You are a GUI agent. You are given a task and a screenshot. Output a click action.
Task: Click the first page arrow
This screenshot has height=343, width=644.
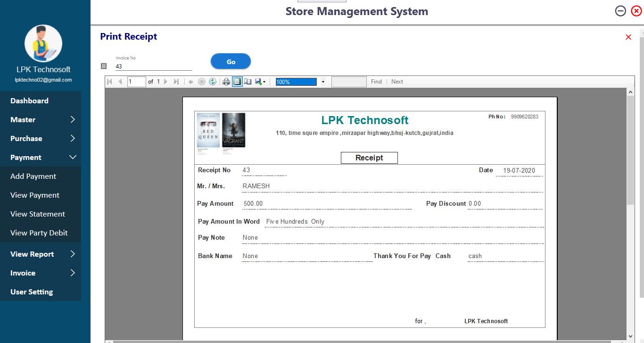click(x=110, y=82)
